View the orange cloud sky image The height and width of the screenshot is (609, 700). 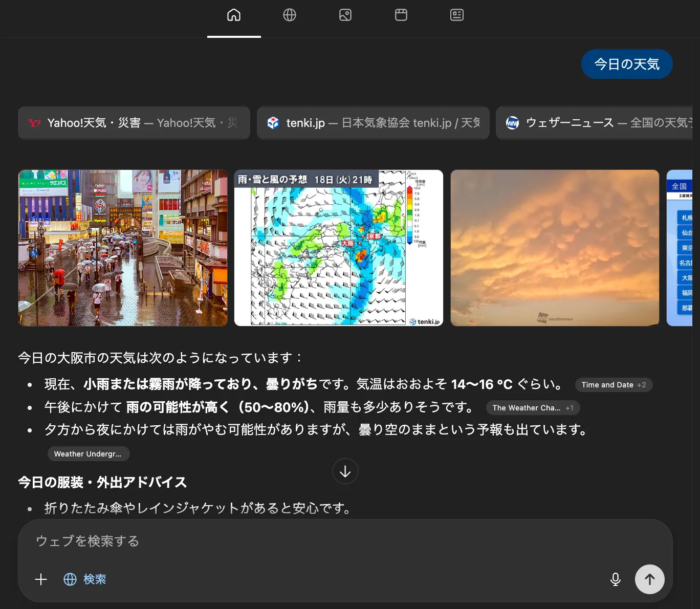click(555, 248)
